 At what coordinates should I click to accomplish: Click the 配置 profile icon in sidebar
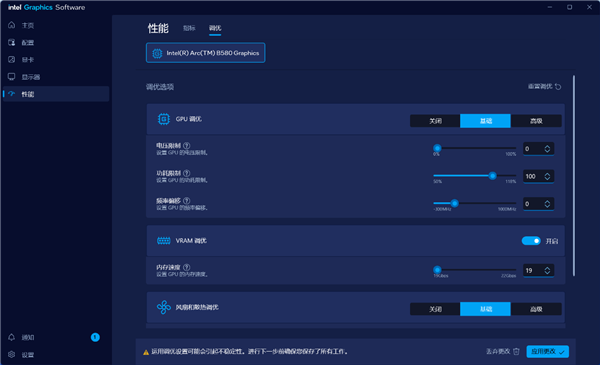click(11, 42)
